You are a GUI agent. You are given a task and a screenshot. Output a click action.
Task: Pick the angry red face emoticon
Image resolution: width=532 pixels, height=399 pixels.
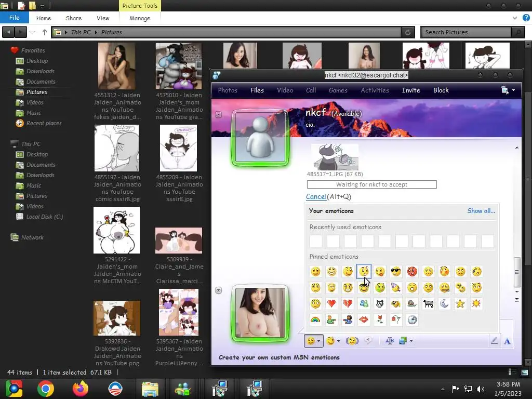tap(412, 271)
